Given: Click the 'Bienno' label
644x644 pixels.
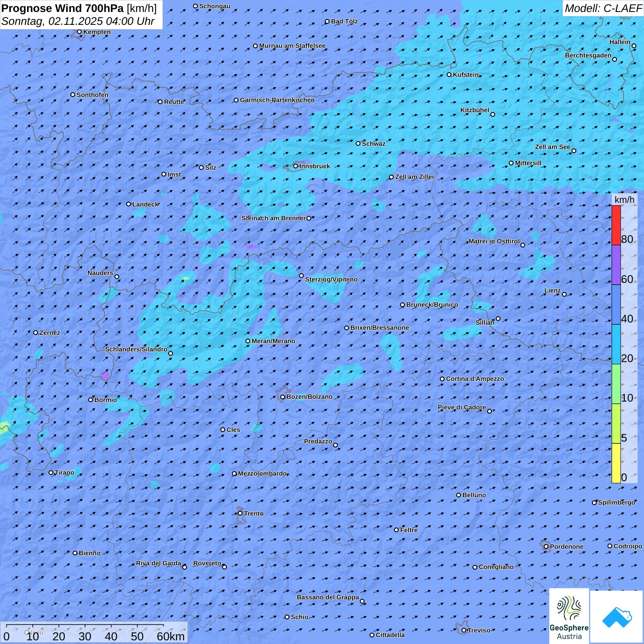Looking at the screenshot, I should click(89, 553).
